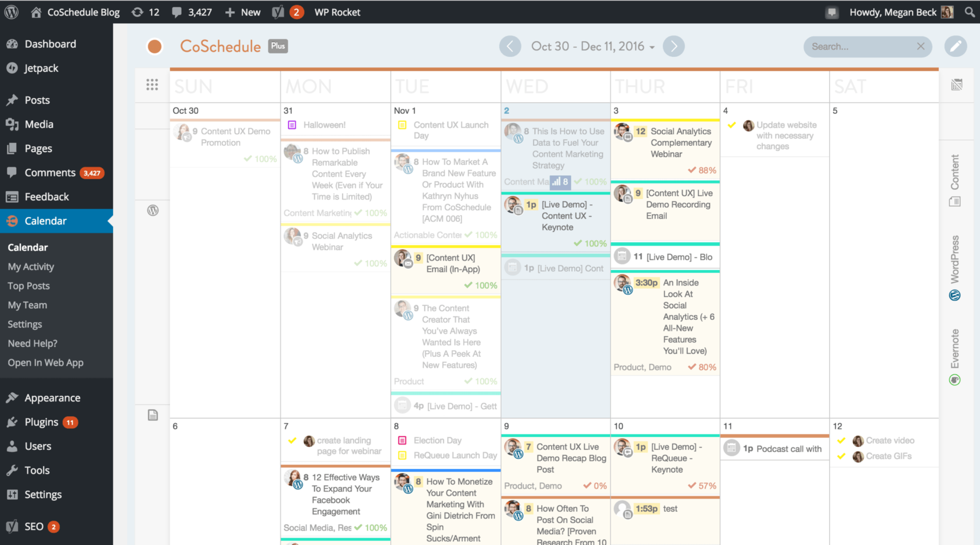Click the document icon left of calendar

tap(153, 415)
